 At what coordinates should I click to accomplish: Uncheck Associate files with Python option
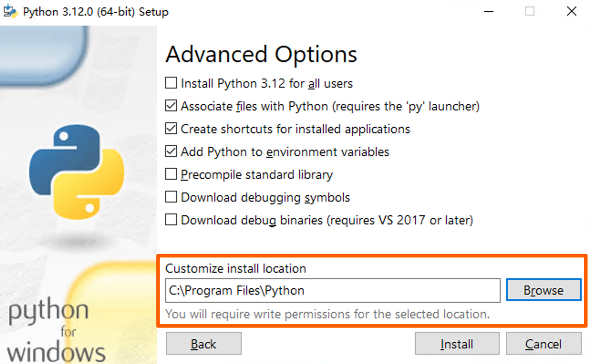pyautogui.click(x=171, y=106)
